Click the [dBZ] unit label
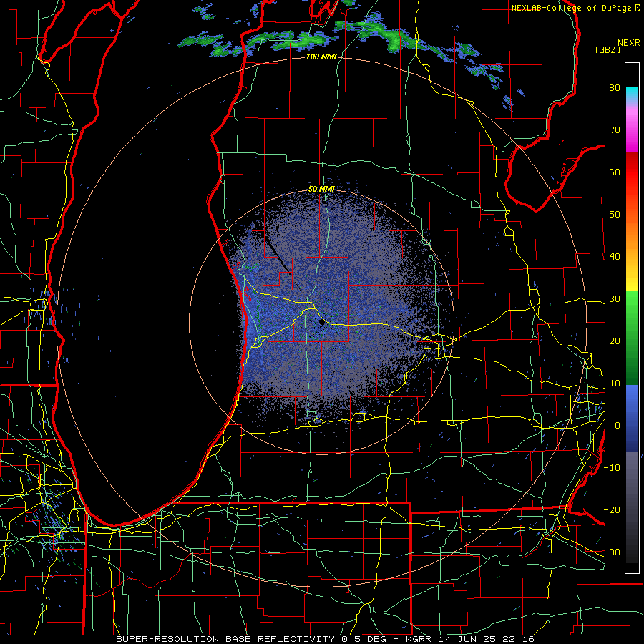This screenshot has height=644, width=644. click(608, 49)
